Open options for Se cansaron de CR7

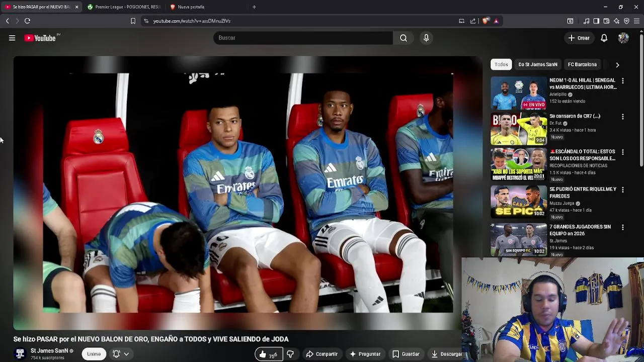coord(623,117)
